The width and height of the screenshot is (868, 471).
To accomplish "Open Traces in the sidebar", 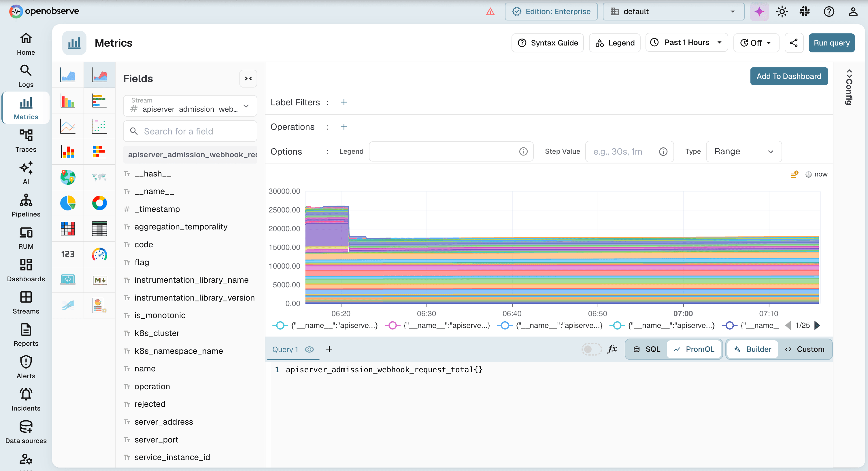I will pos(26,141).
